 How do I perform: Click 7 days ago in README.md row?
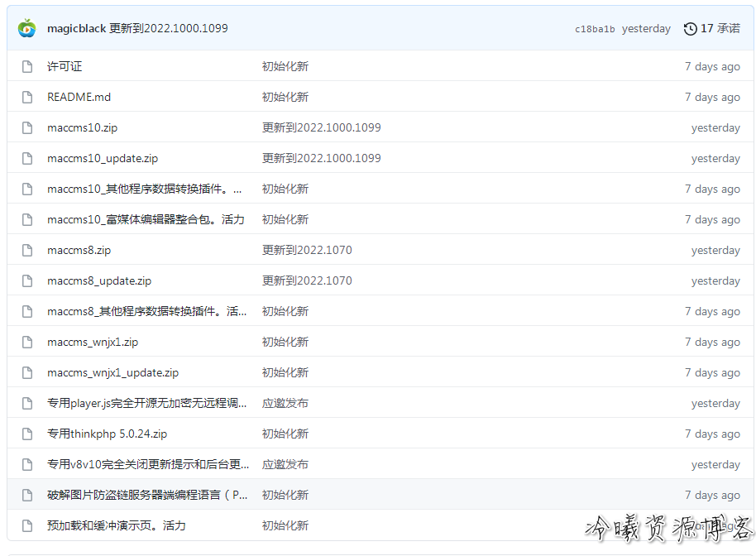(713, 97)
